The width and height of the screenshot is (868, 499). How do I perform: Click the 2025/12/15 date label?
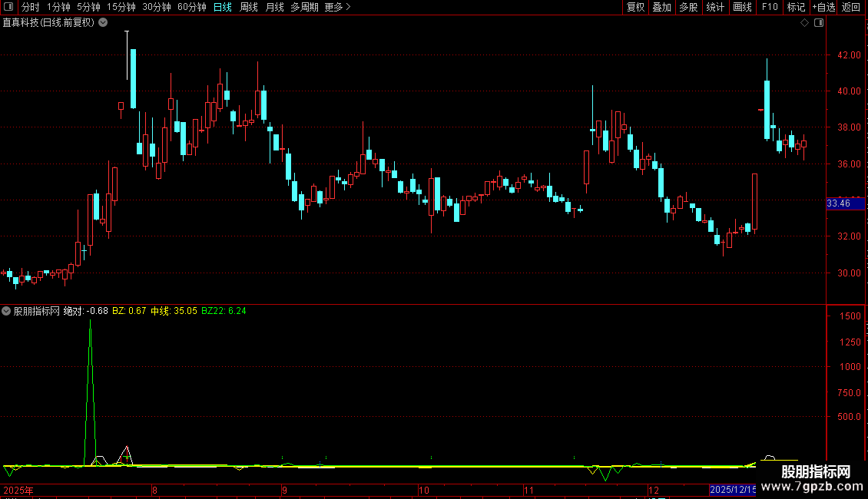coord(732,490)
